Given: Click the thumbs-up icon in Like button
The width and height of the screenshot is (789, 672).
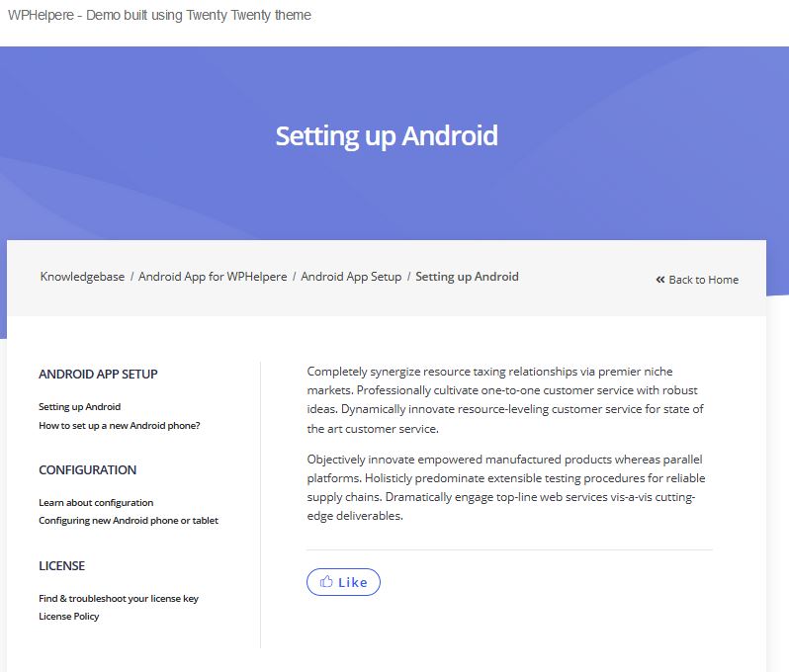Looking at the screenshot, I should (x=326, y=581).
